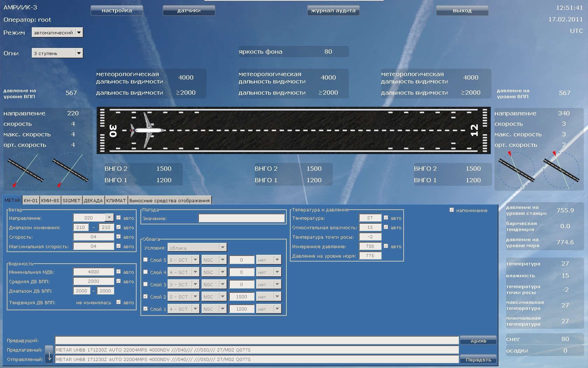588x368 pixels.
Task: Uncheck авто next to Температура
Action: tap(386, 218)
